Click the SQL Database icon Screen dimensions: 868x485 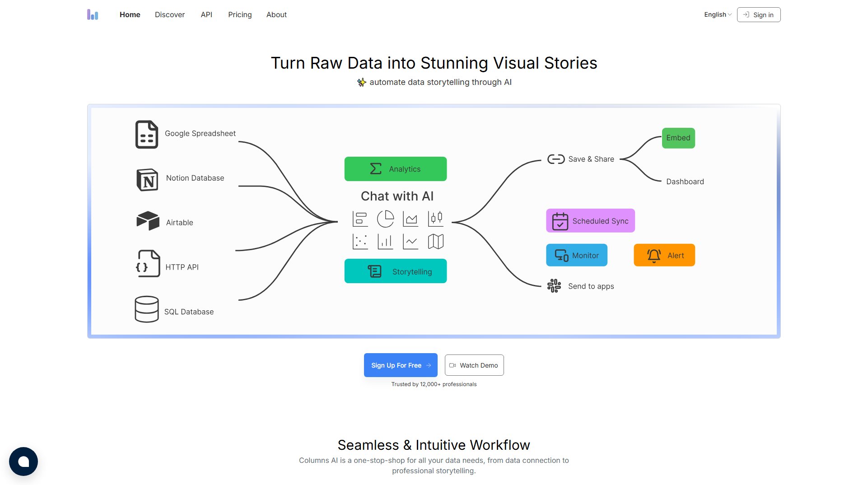pos(146,309)
